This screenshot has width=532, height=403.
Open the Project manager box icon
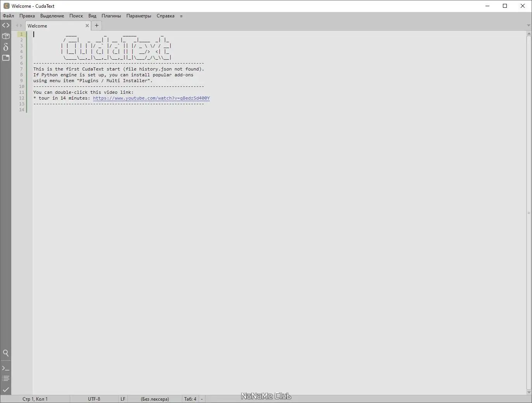[x=6, y=36]
